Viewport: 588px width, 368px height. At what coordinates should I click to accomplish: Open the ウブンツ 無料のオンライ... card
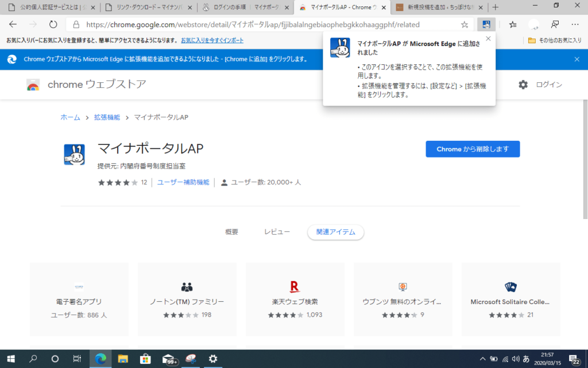click(403, 300)
